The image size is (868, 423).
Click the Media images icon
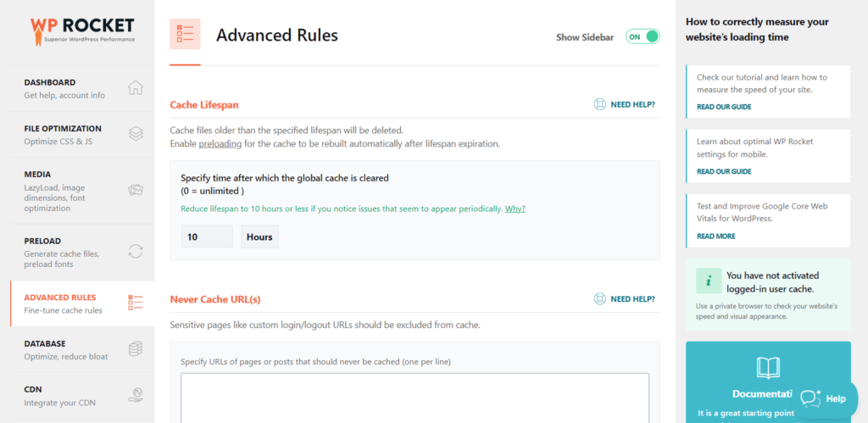tap(136, 191)
